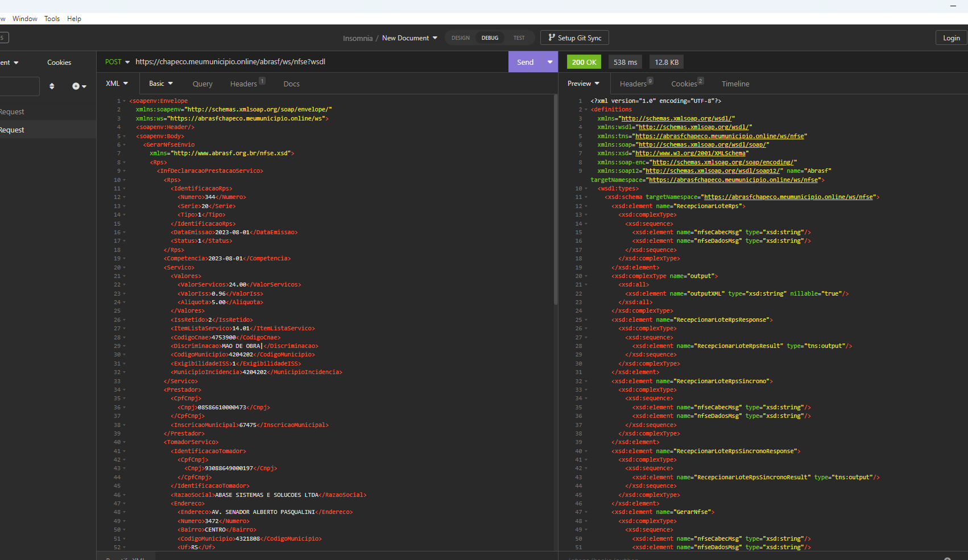Open the Preview mode dropdown
Screen dimensions: 968x560
(x=584, y=84)
